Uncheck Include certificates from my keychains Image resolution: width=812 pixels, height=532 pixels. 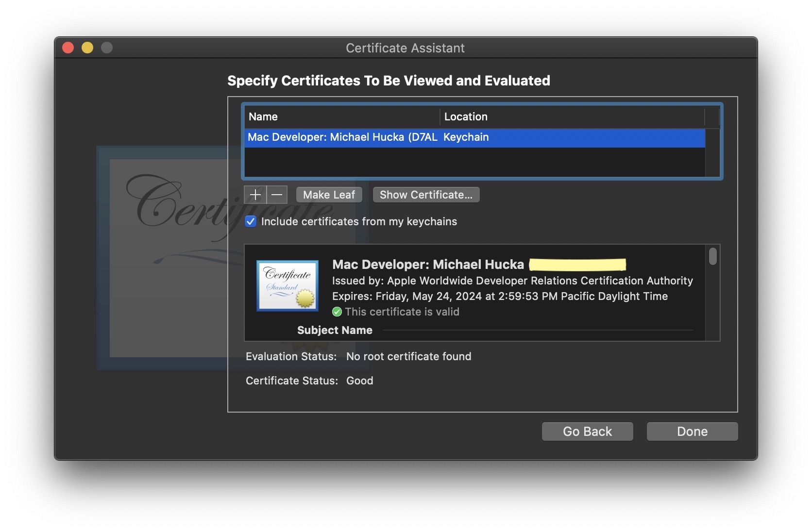[x=251, y=221]
